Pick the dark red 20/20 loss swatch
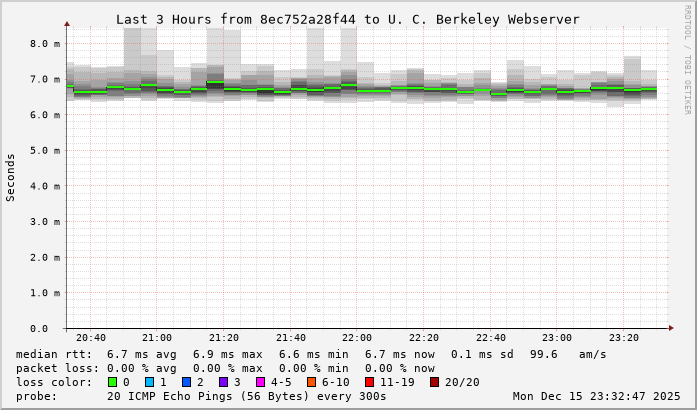The height and width of the screenshot is (410, 697). [434, 382]
